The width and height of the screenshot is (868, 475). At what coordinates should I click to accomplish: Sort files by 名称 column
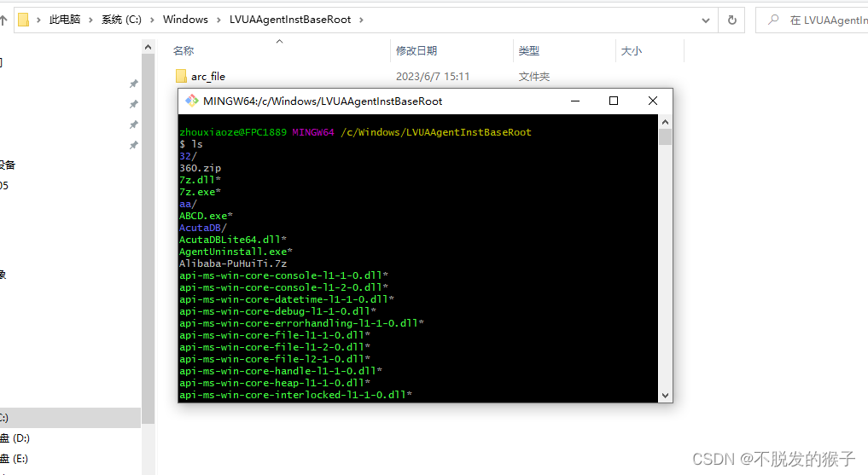(184, 51)
